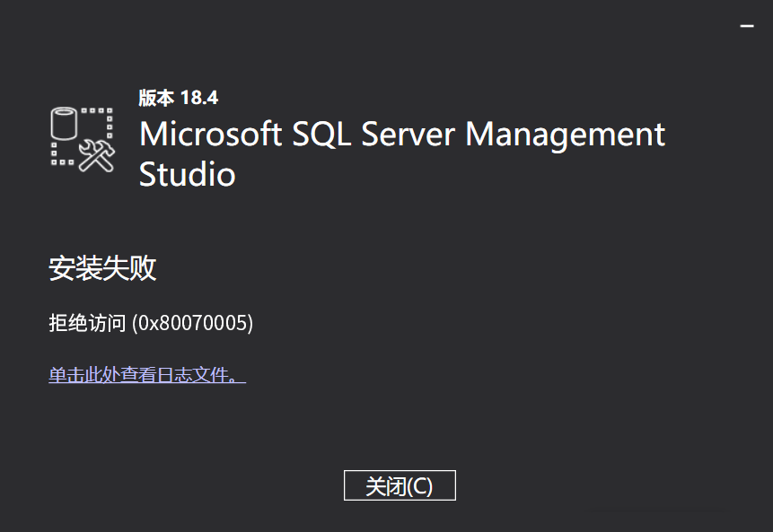Open the 单击此处查看日志文件 log link
This screenshot has height=532, width=773.
(x=147, y=375)
